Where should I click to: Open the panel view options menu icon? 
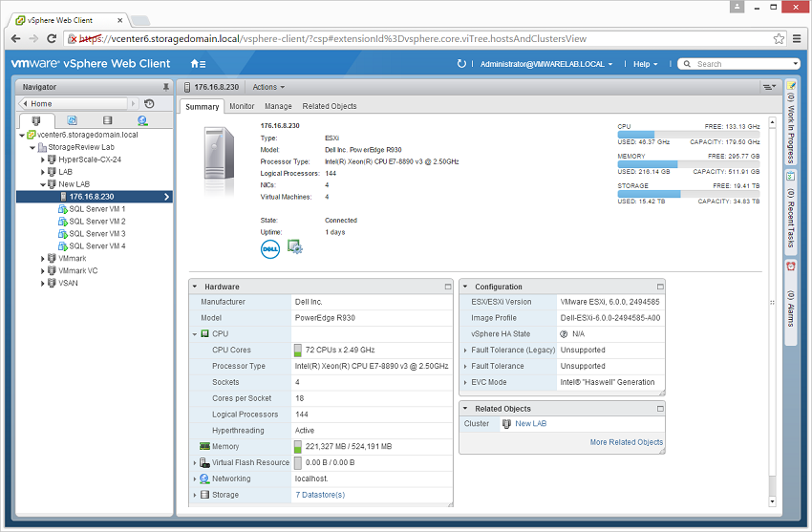(x=769, y=87)
